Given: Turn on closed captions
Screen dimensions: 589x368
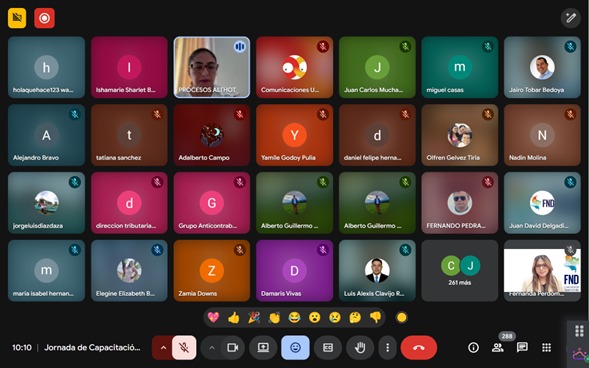Looking at the screenshot, I should click(328, 348).
